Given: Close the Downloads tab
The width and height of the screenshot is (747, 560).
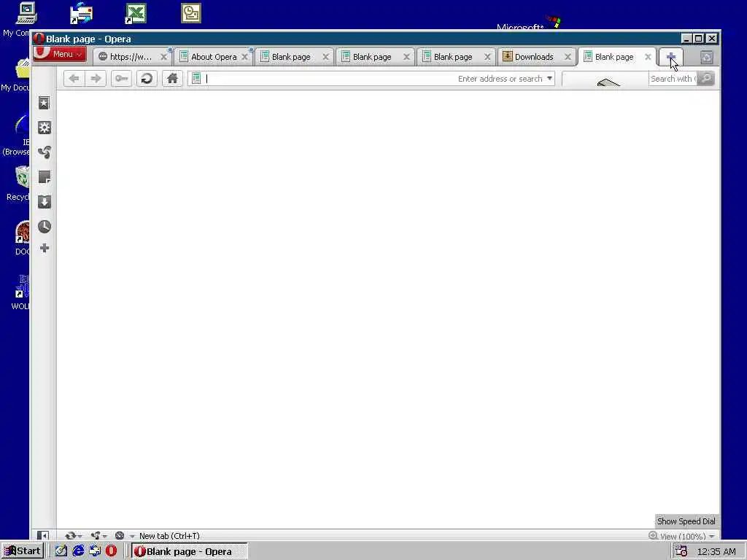Looking at the screenshot, I should click(x=568, y=57).
